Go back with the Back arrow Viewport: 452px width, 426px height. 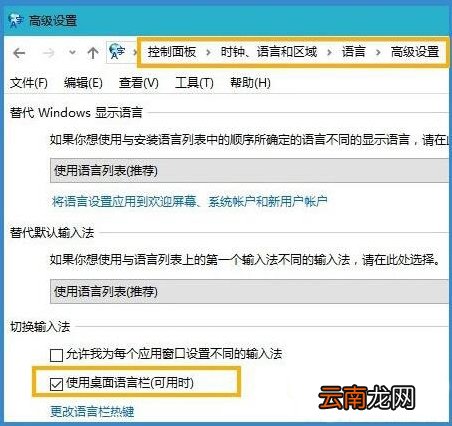[19, 53]
